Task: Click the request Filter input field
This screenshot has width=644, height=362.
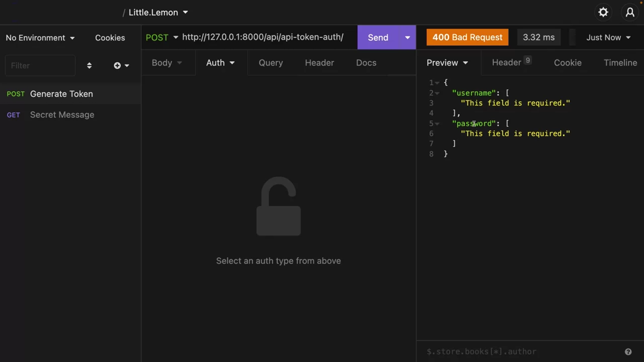Action: click(40, 66)
